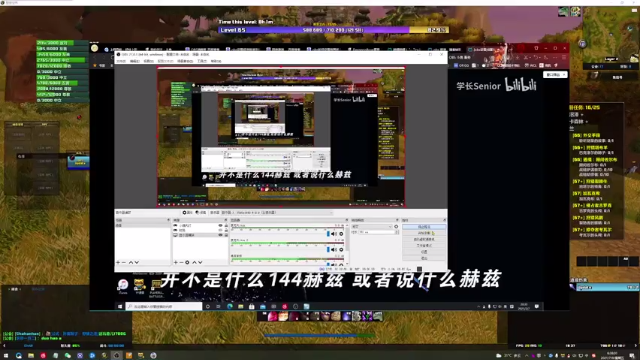This screenshot has width=640, height=360.
Task: Click the recorded desktop's taskbar search box
Action: (x=164, y=306)
